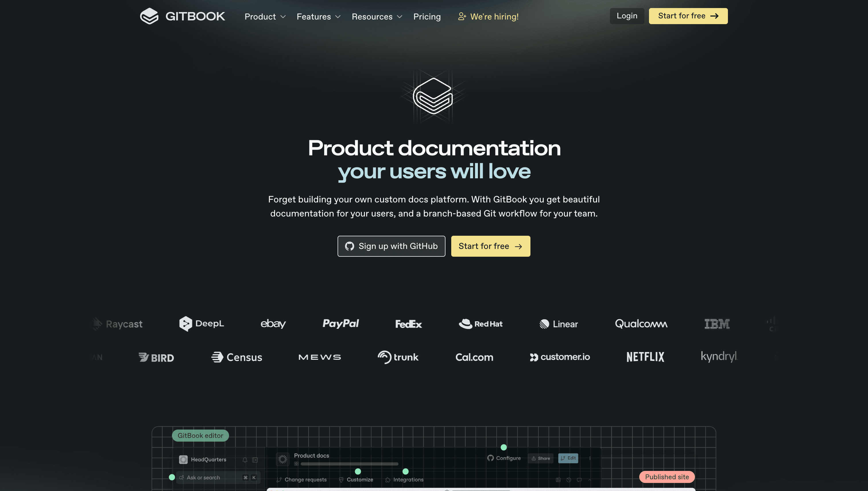Click the notifications bell icon
This screenshot has height=491, width=868.
245,460
